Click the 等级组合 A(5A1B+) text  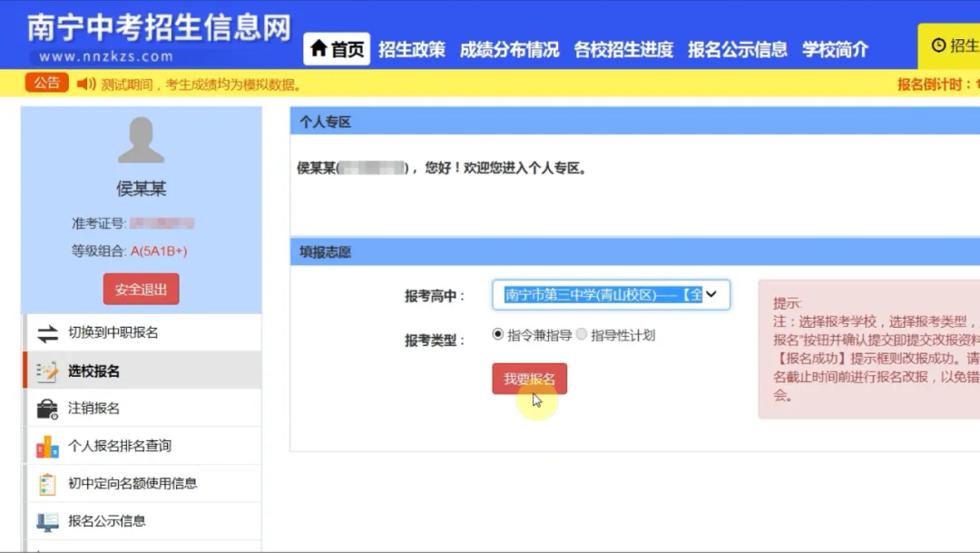(130, 251)
